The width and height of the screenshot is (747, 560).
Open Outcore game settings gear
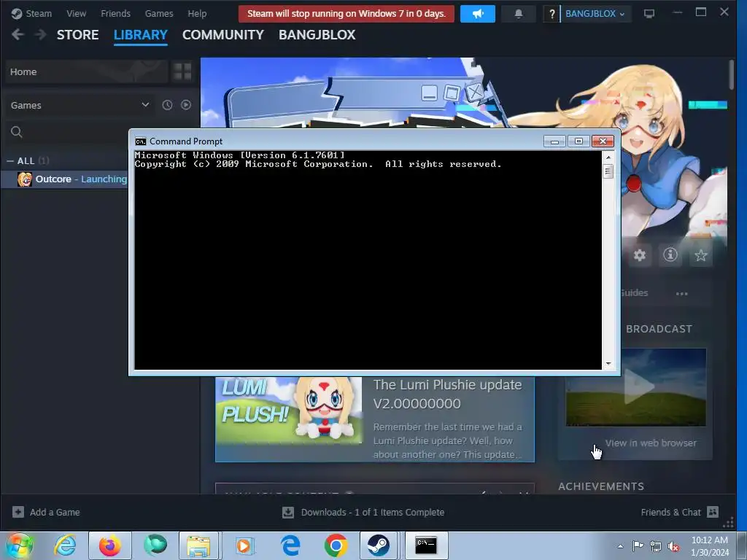639,255
